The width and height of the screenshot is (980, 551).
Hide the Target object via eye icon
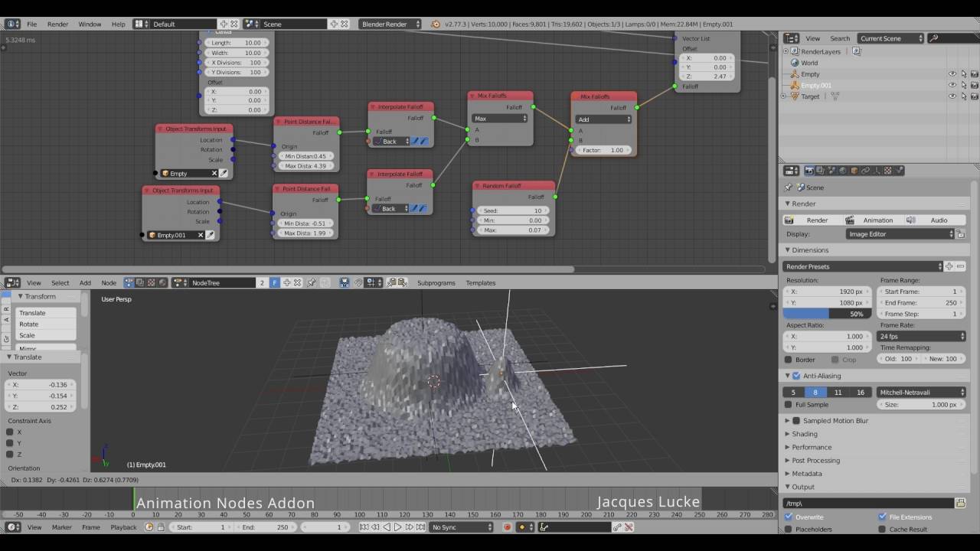click(x=952, y=96)
